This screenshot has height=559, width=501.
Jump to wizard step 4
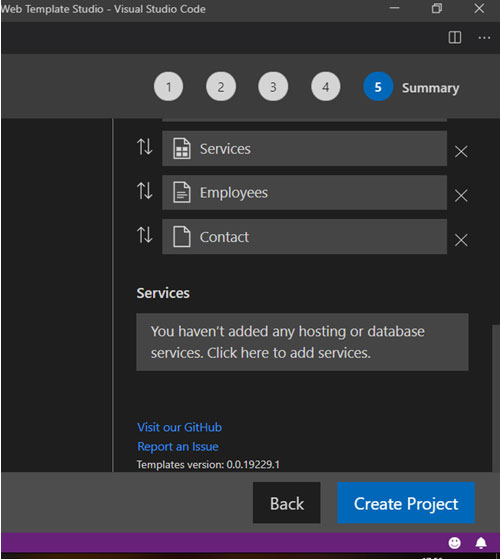tap(326, 87)
